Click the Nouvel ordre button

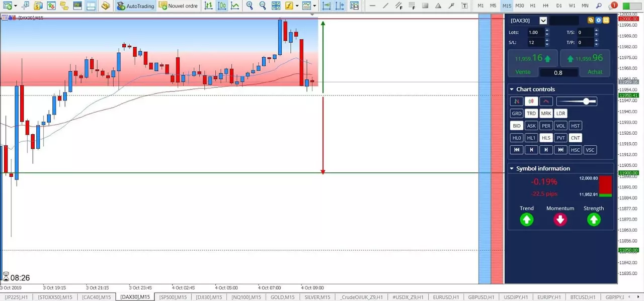[178, 6]
